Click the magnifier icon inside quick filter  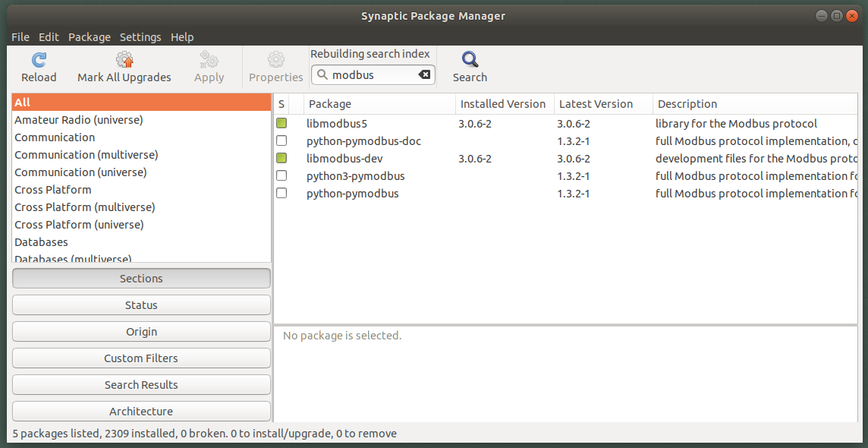(x=322, y=74)
